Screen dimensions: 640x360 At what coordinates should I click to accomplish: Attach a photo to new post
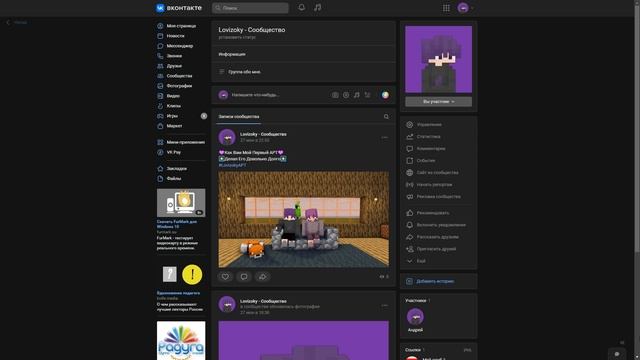(335, 95)
